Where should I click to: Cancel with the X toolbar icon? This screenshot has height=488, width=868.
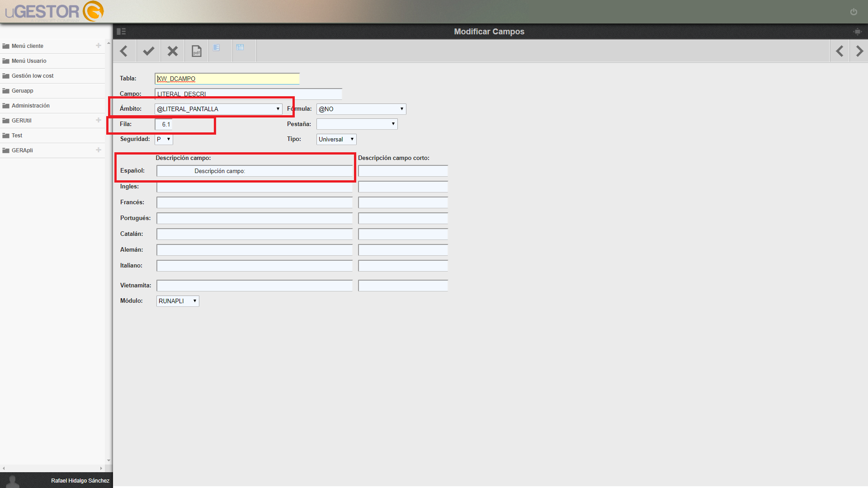click(x=172, y=51)
